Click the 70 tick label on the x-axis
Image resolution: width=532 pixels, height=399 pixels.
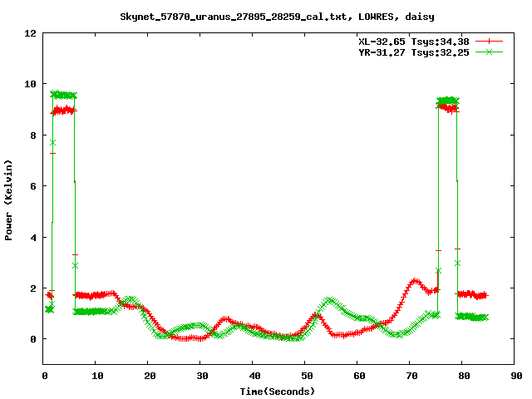point(410,377)
